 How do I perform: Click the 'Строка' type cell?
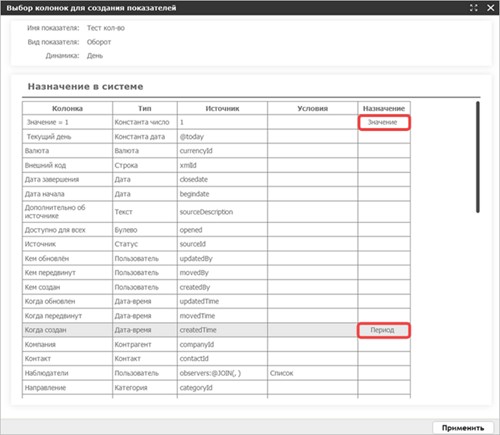coord(145,165)
